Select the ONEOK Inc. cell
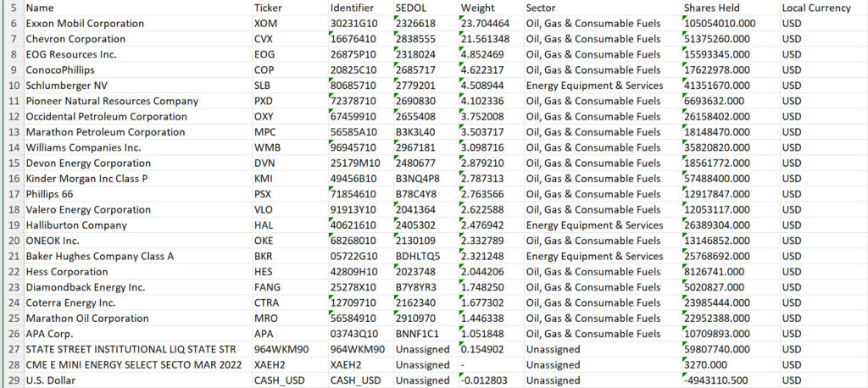 137,241
